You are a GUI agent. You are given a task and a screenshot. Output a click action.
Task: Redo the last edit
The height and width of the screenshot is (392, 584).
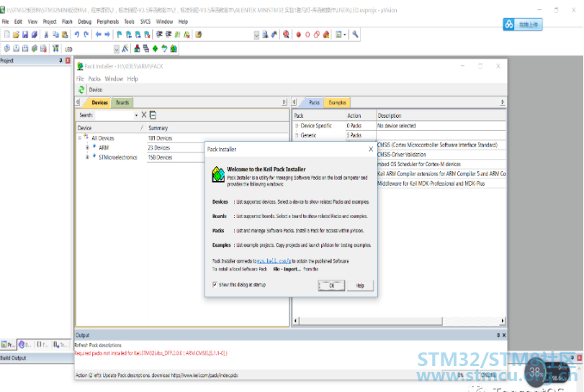pyautogui.click(x=86, y=35)
